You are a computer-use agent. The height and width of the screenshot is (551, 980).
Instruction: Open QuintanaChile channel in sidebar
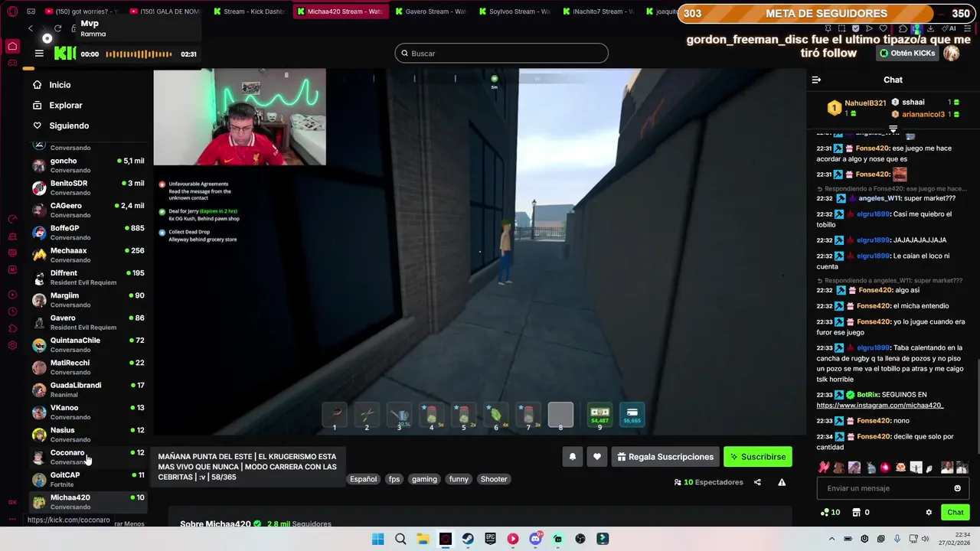[x=89, y=344]
